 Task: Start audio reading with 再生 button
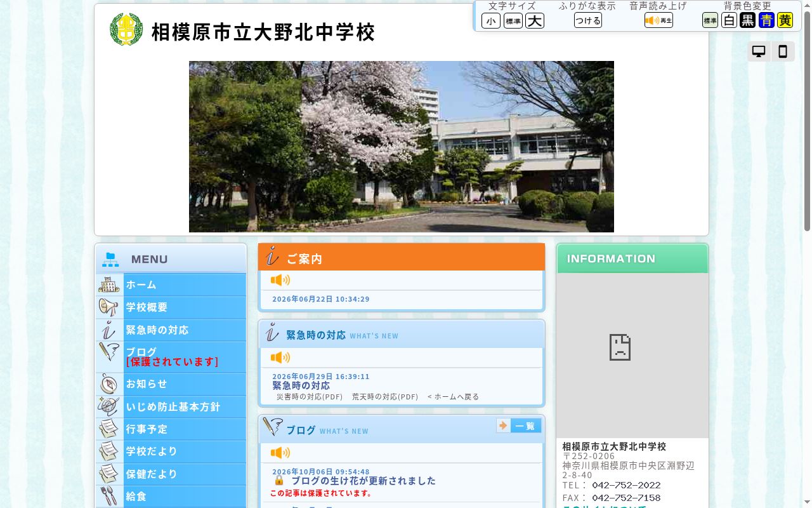[658, 20]
